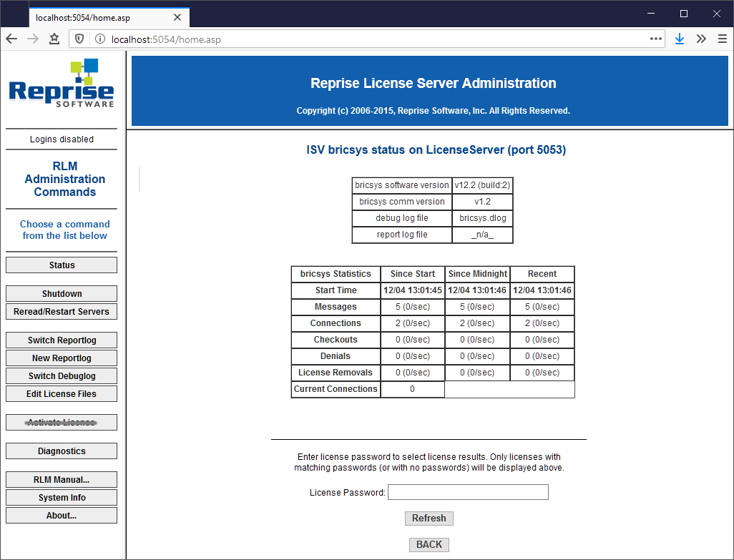Click the Switch Debuglog button

click(x=62, y=375)
